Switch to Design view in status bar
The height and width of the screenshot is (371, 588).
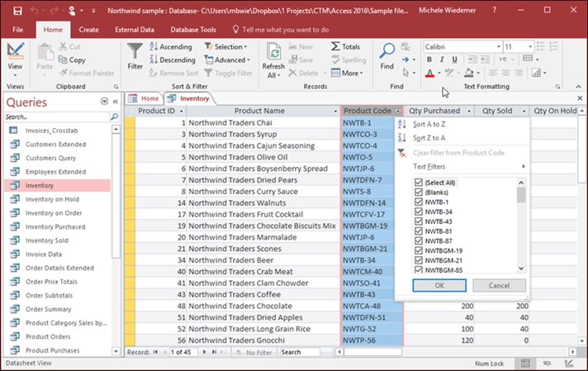(x=569, y=363)
